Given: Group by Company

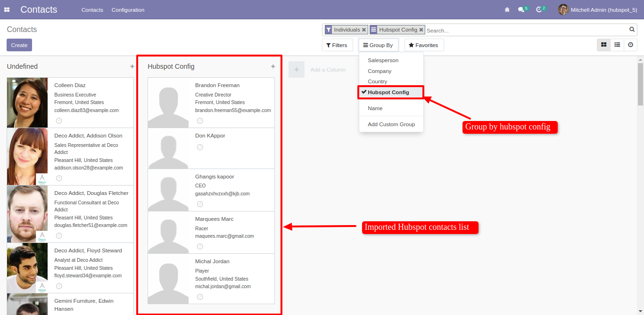Looking at the screenshot, I should pyautogui.click(x=391, y=71).
